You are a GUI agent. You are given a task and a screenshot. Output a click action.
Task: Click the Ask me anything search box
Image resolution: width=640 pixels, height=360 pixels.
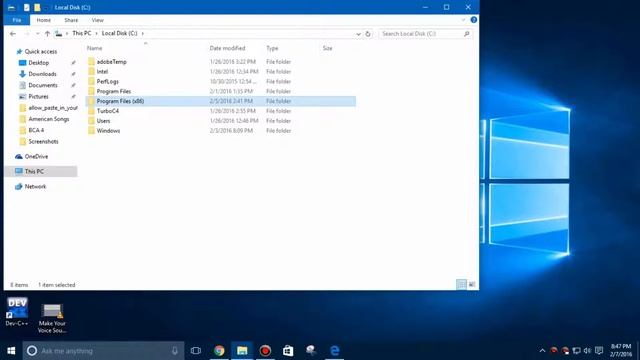103,351
